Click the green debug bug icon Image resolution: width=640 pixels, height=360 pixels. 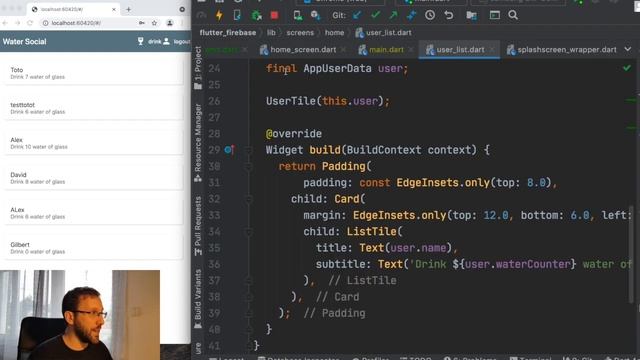point(256,16)
